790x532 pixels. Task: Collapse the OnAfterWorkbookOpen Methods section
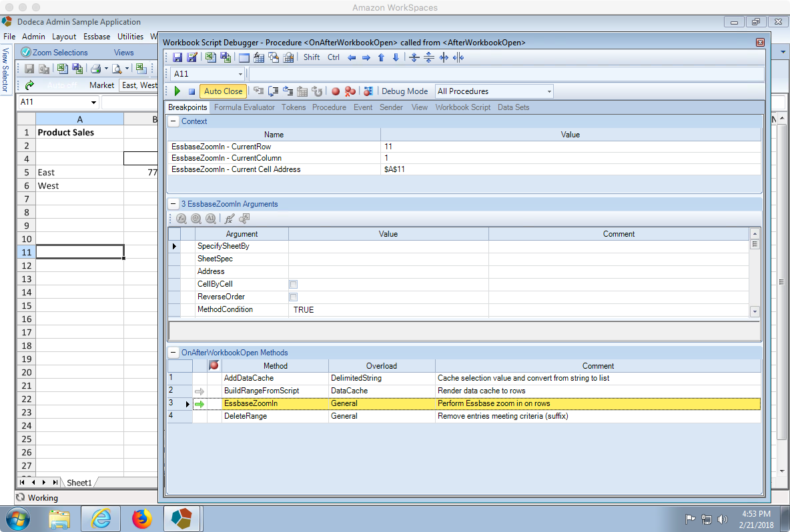(173, 353)
